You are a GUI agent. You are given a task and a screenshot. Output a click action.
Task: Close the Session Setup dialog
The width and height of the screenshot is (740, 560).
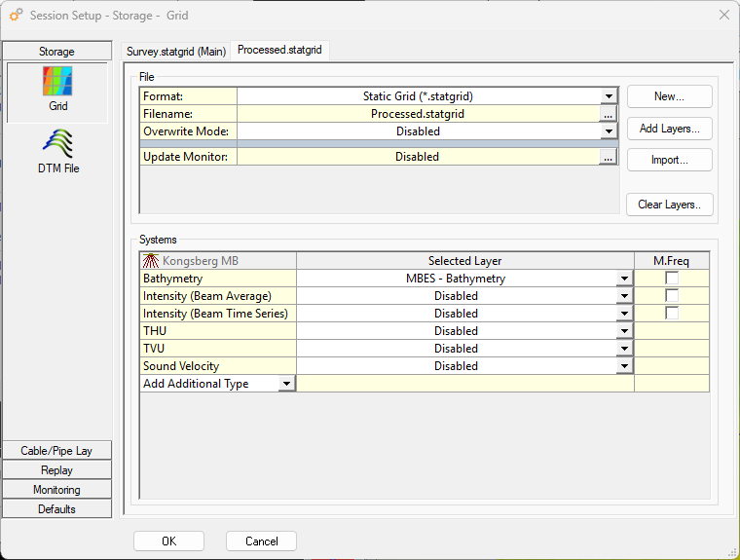[x=723, y=16]
